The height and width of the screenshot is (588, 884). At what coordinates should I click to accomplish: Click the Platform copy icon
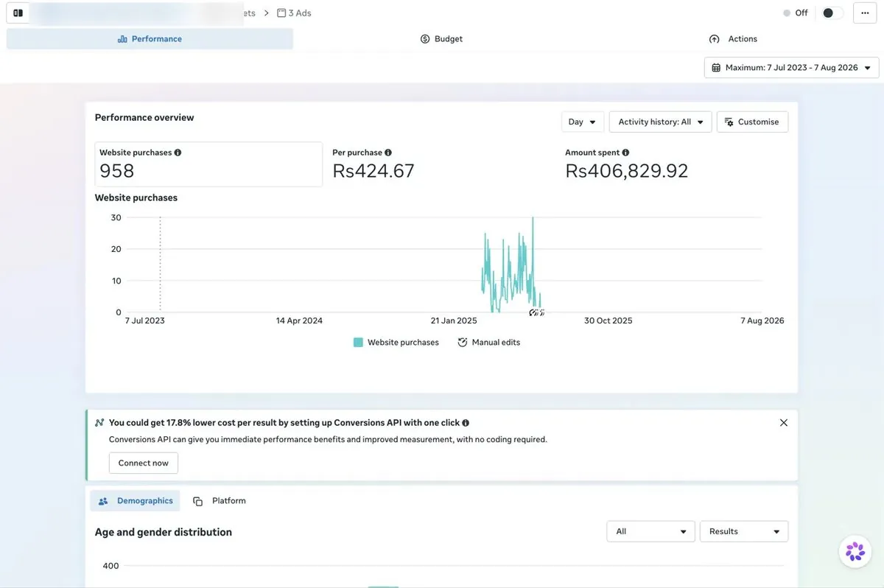[x=198, y=501]
